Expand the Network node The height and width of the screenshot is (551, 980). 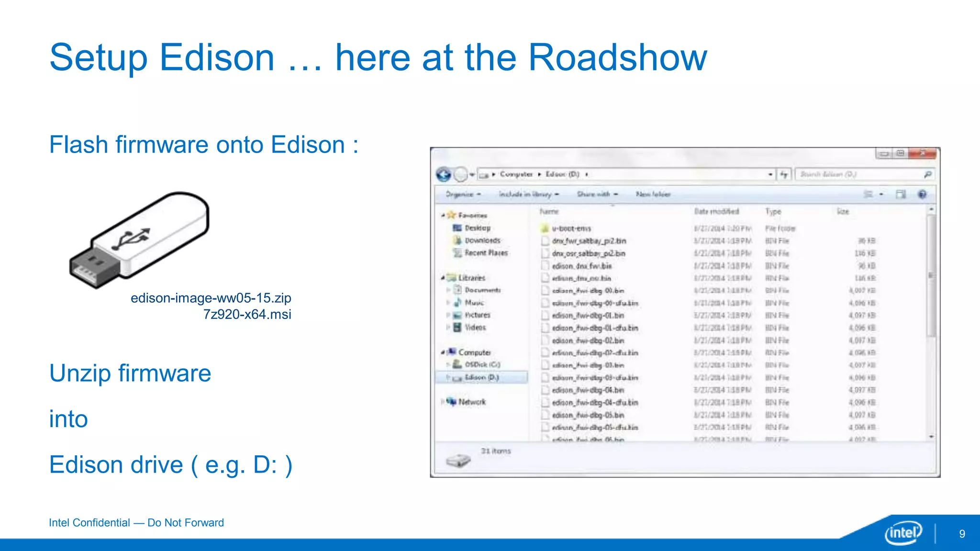(443, 402)
